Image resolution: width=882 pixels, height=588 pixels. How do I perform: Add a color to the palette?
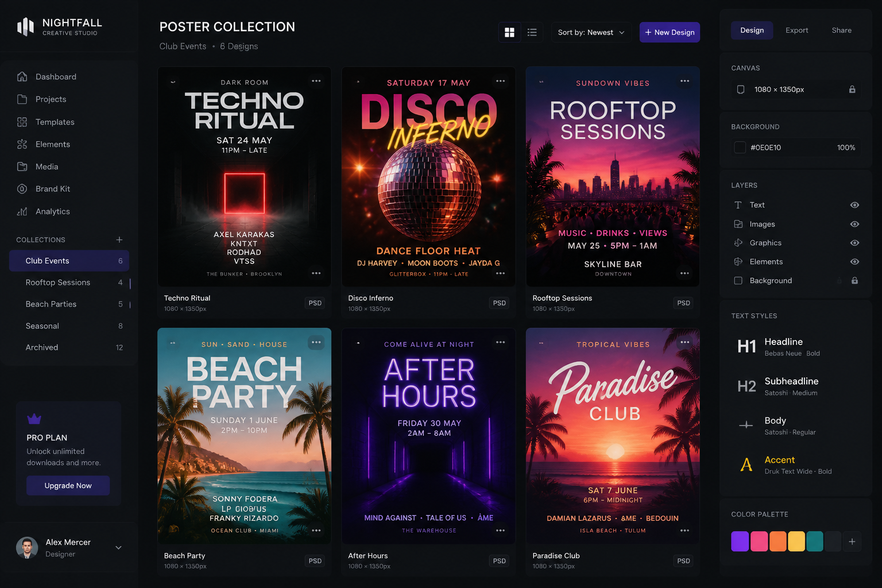pos(852,541)
